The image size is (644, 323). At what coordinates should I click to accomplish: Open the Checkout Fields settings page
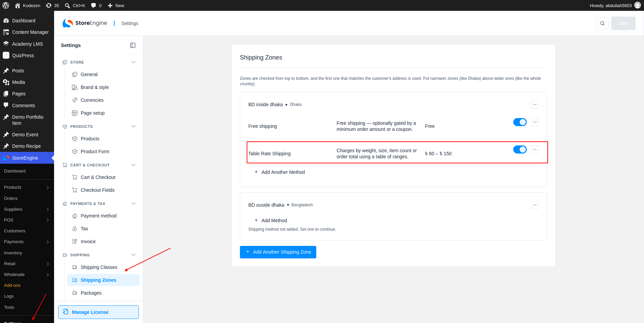pyautogui.click(x=103, y=190)
